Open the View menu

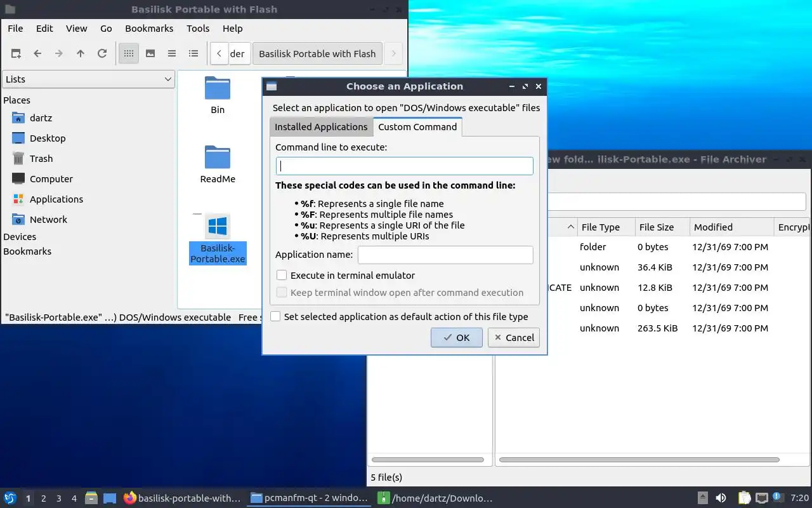(x=76, y=29)
